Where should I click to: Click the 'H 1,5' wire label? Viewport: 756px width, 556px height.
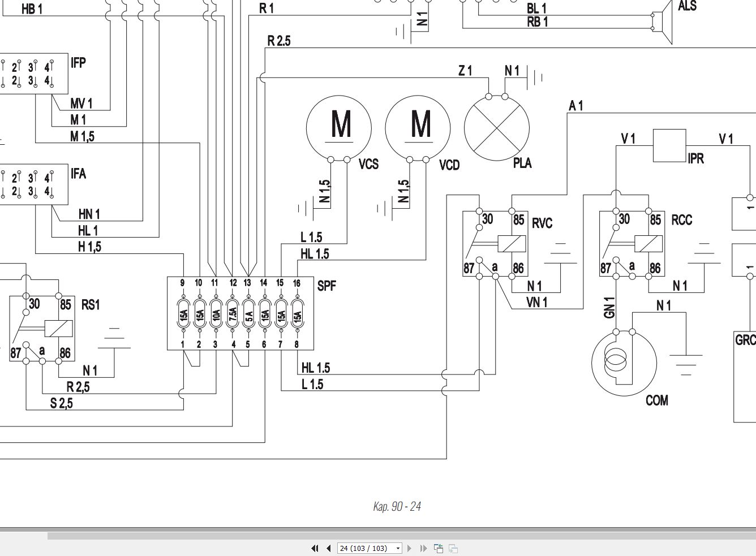(90, 247)
